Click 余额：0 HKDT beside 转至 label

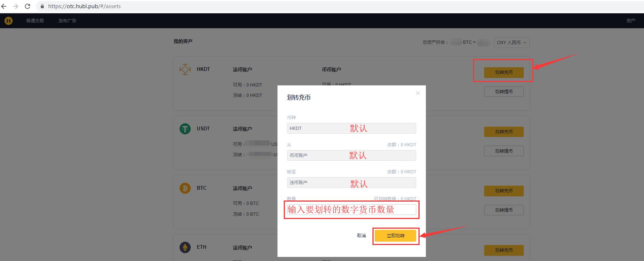[401, 172]
